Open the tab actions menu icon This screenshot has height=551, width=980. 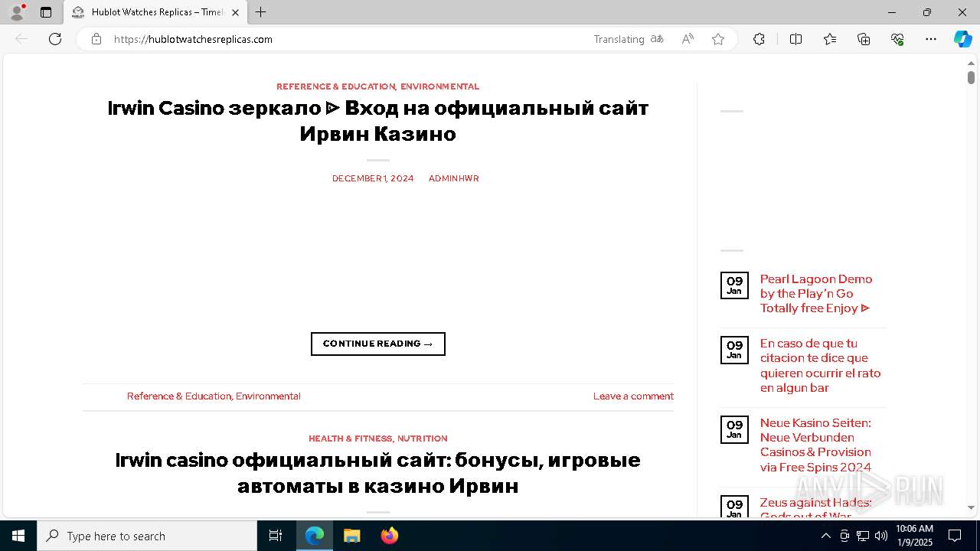click(46, 12)
